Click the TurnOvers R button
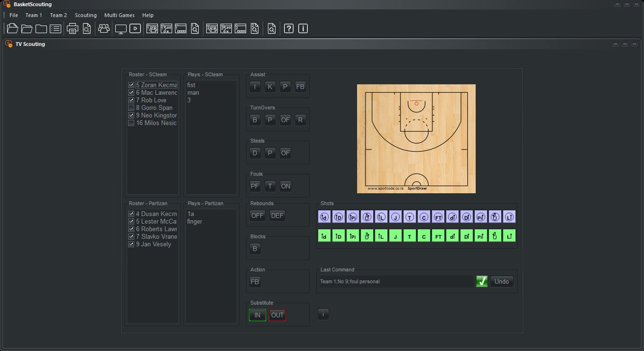The width and height of the screenshot is (644, 351). (301, 120)
